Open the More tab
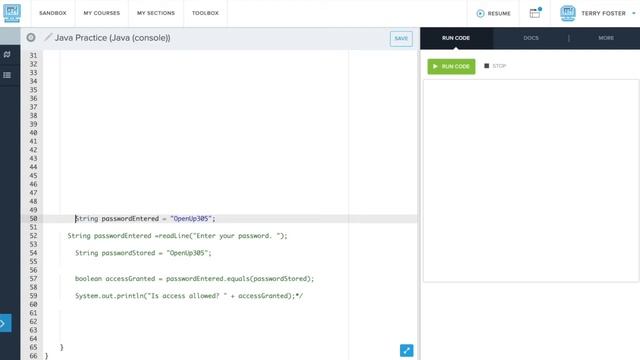This screenshot has width=640, height=360. pyautogui.click(x=606, y=38)
